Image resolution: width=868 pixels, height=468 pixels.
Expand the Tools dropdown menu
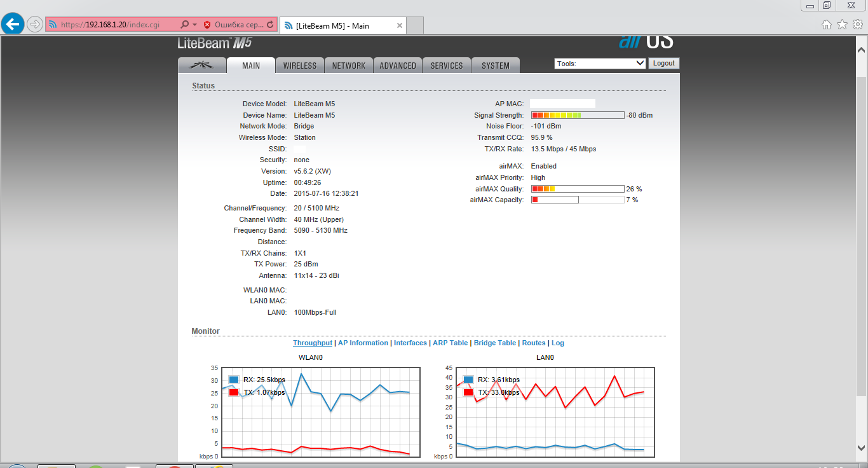coord(600,64)
